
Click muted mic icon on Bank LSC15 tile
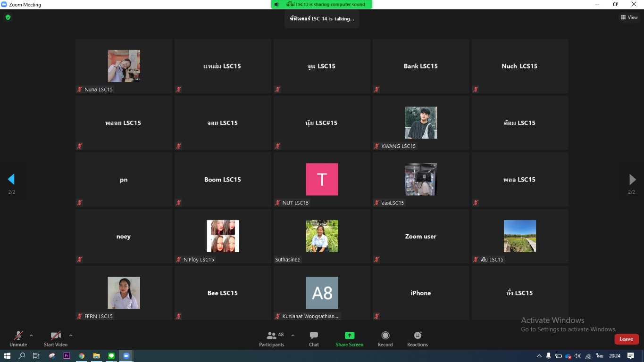[x=376, y=89]
